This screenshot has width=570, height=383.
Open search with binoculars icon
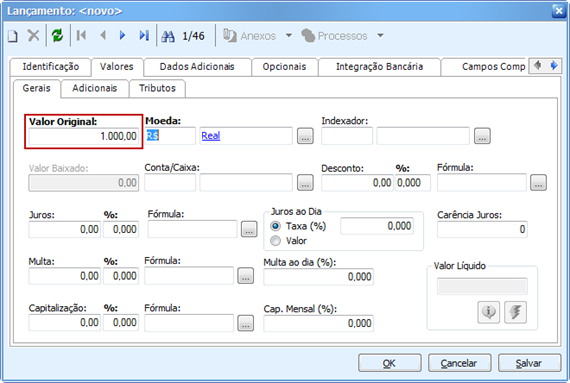(168, 36)
